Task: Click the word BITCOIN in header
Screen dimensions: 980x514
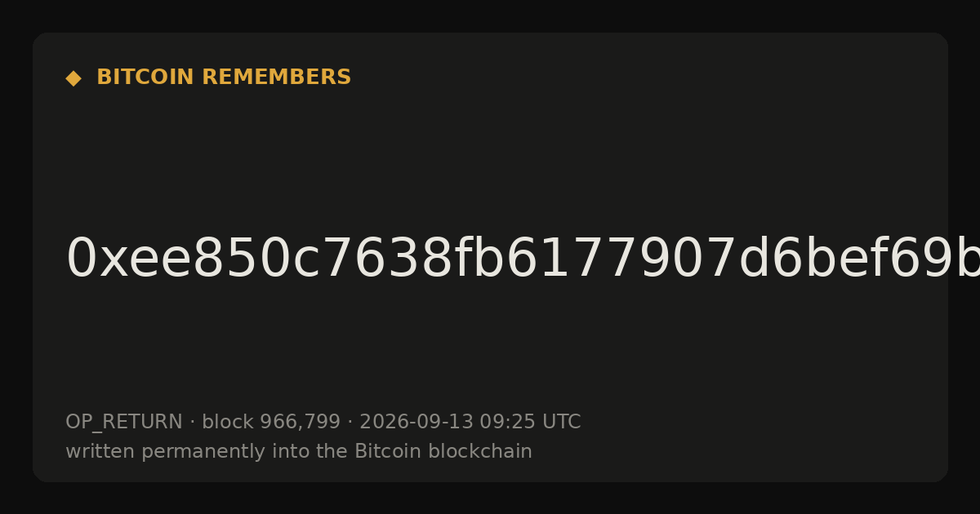Action: 145,78
